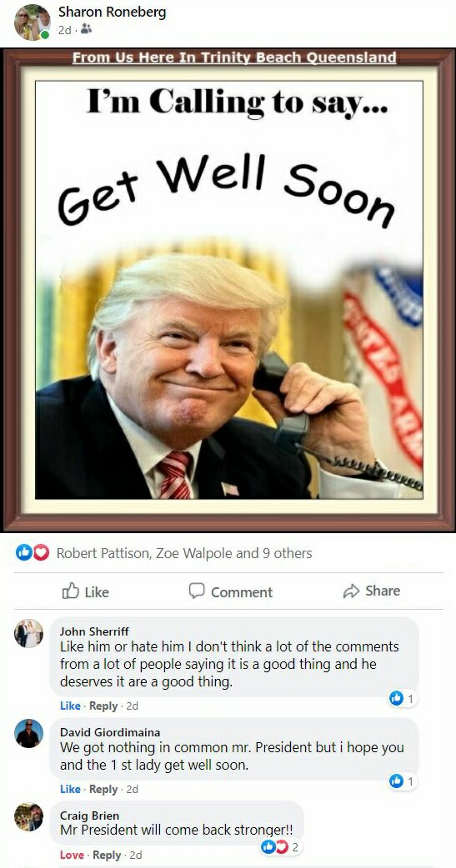Open Sharon Roneberg's profile picture
Image resolution: width=456 pixels, height=868 pixels.
pos(32,22)
